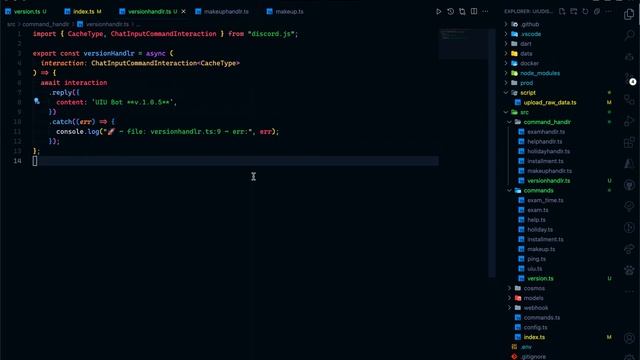Place cursor on empty line 14
This screenshot has width=640, height=360.
(x=236, y=161)
